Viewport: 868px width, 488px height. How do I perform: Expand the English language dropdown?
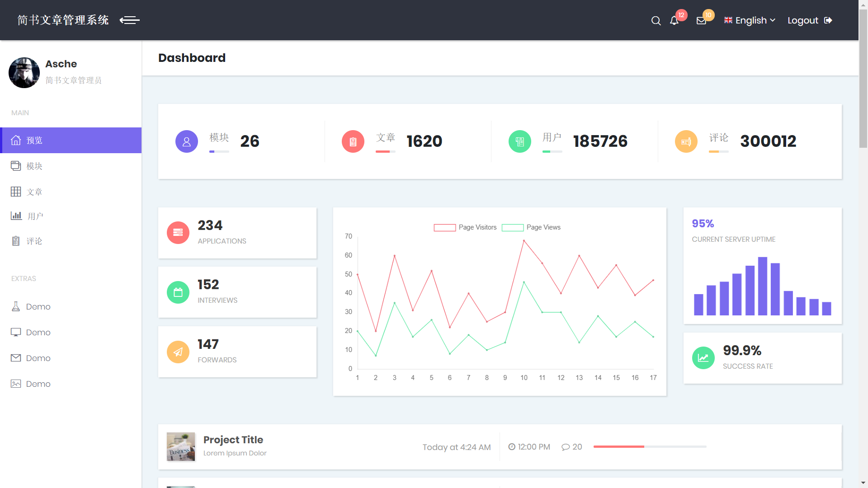click(750, 20)
